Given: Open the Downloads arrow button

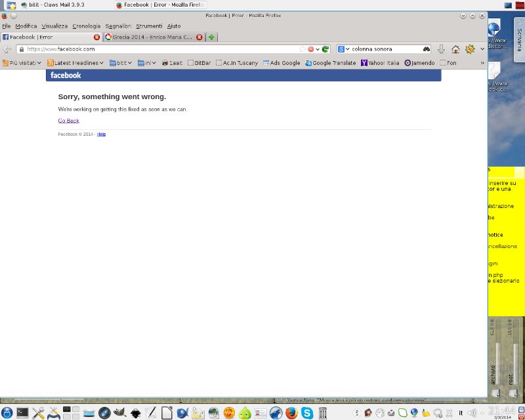Looking at the screenshot, I should (441, 49).
